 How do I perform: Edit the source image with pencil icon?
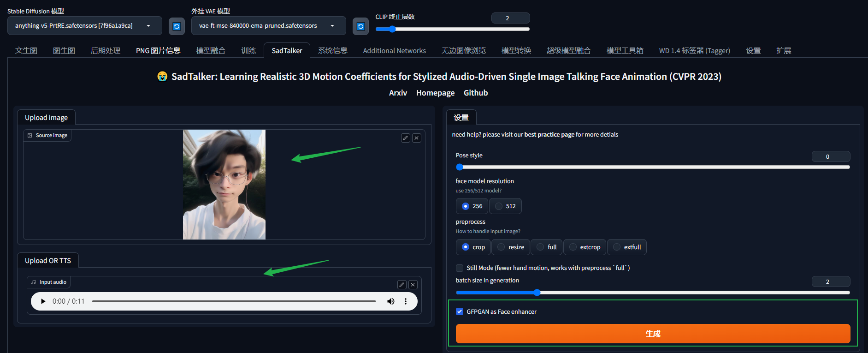(x=406, y=138)
